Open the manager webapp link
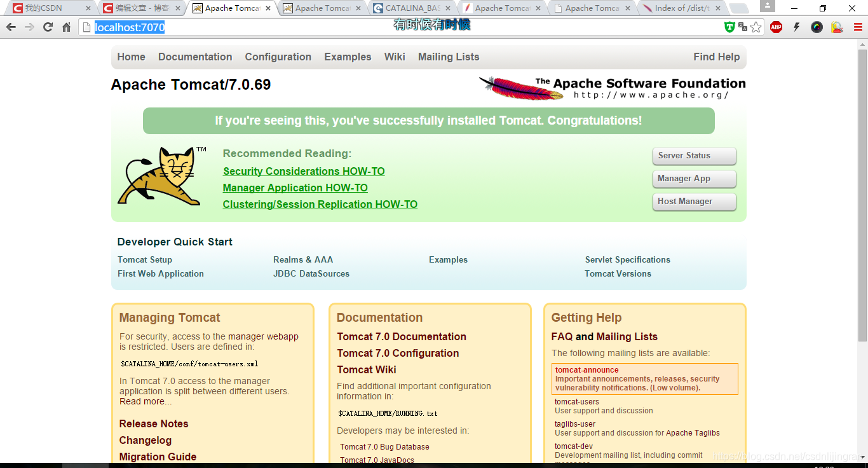 (x=263, y=336)
